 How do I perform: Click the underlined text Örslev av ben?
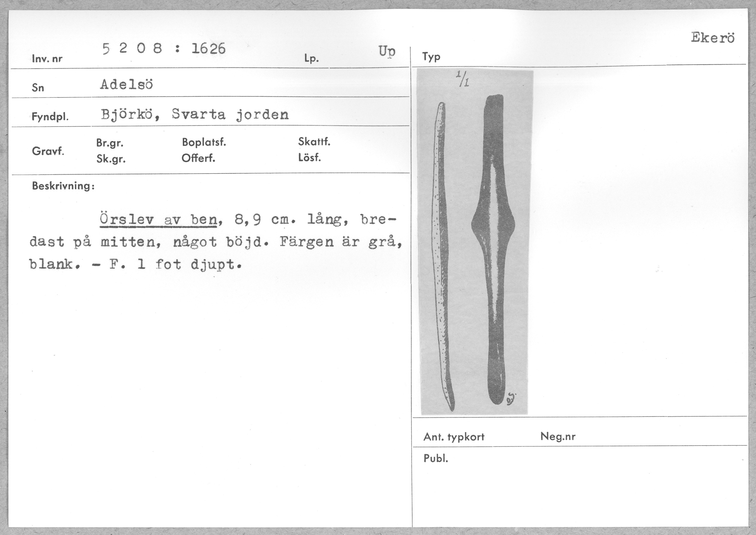pos(158,220)
